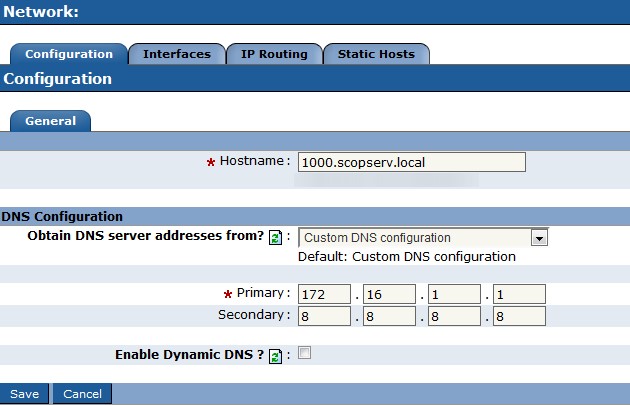
Task: Click the Cancel button
Action: pos(82,394)
